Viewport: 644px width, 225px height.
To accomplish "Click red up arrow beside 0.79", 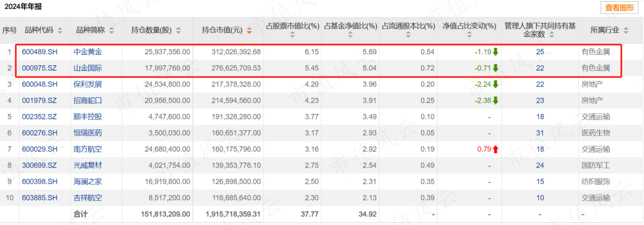I will [496, 150].
